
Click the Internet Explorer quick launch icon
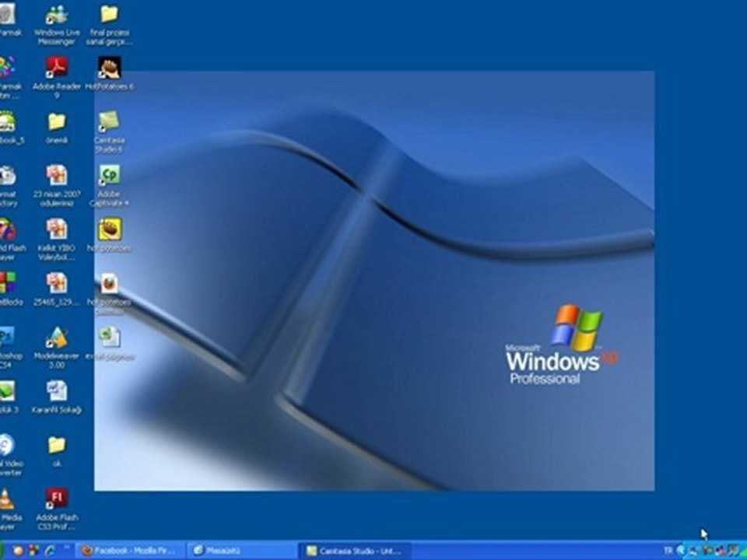coord(50,551)
